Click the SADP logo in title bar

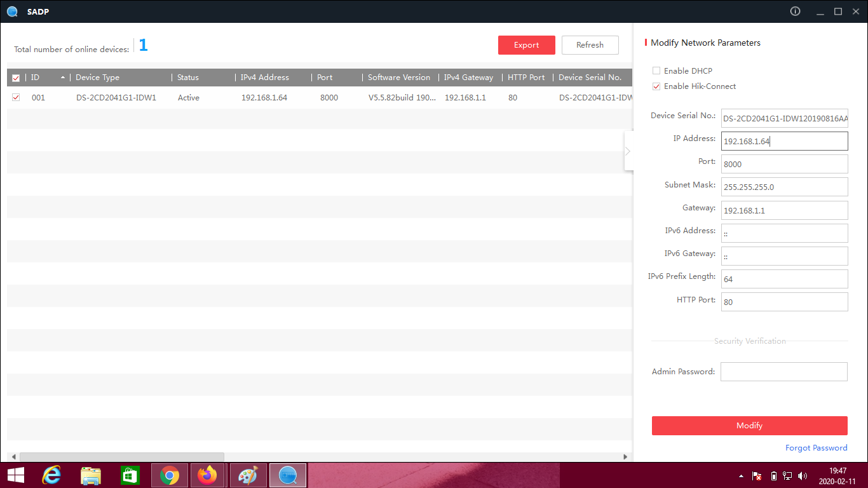[12, 11]
